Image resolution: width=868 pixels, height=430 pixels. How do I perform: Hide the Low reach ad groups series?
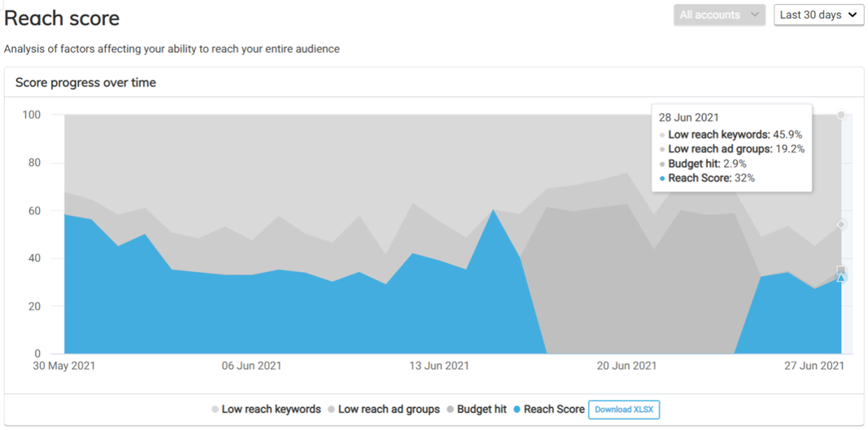383,410
